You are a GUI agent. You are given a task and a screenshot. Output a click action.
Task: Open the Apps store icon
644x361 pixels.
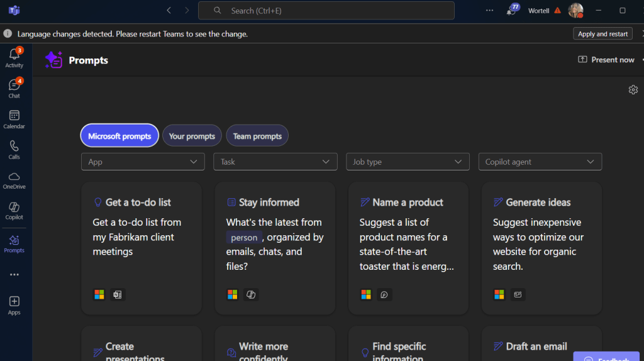coord(14,305)
